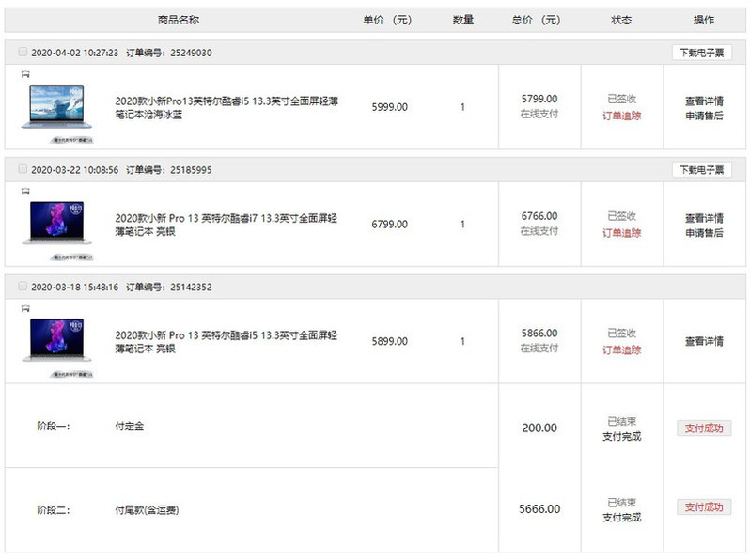Click 支付成功 button for 付定金 stage
This screenshot has width=750, height=560.
(704, 428)
